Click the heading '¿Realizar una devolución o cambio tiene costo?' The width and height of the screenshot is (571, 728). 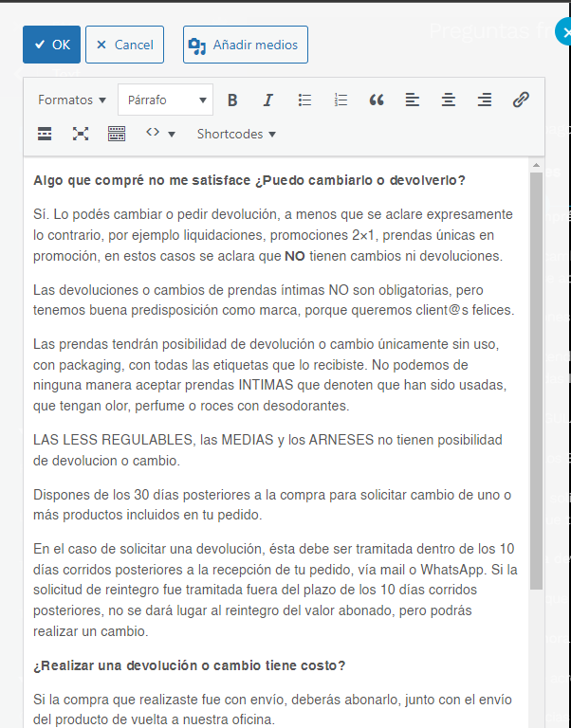pos(189,665)
